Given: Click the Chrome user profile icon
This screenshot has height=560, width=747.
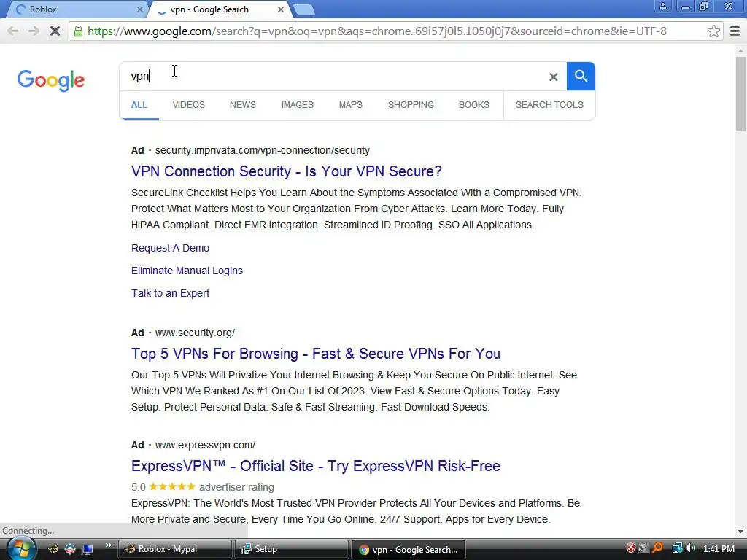Looking at the screenshot, I should (x=662, y=6).
